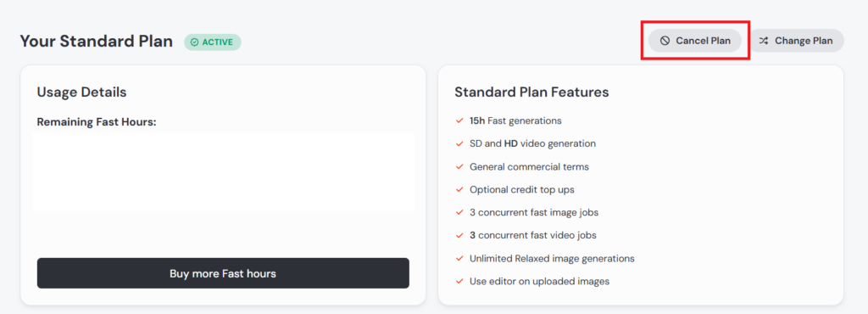
Task: Click the green ACTIVE status badge
Action: point(213,42)
